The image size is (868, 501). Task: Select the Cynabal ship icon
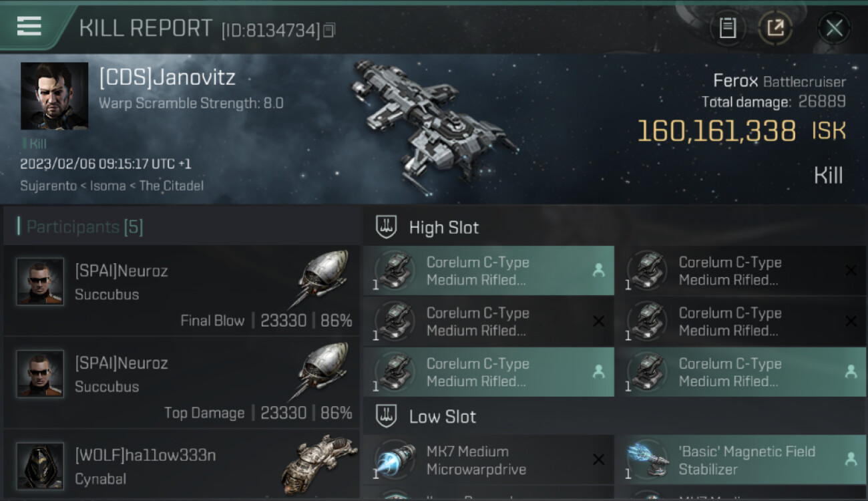[x=319, y=464]
